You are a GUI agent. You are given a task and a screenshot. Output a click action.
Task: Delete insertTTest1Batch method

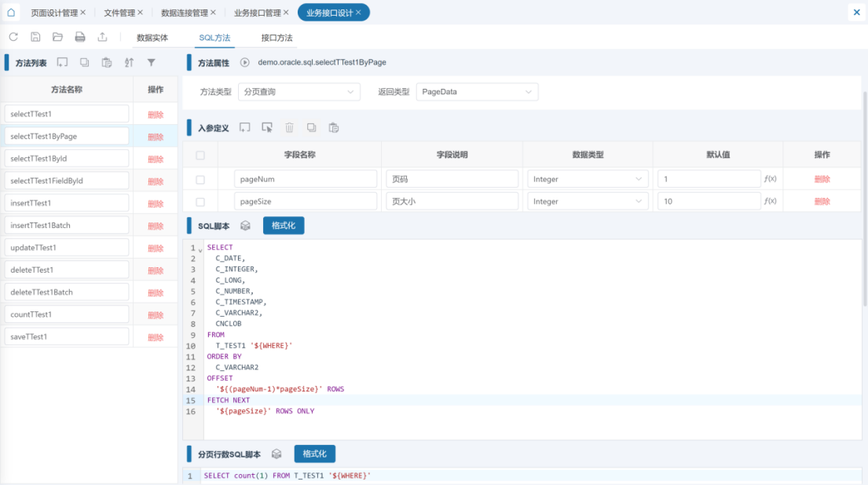click(x=156, y=226)
